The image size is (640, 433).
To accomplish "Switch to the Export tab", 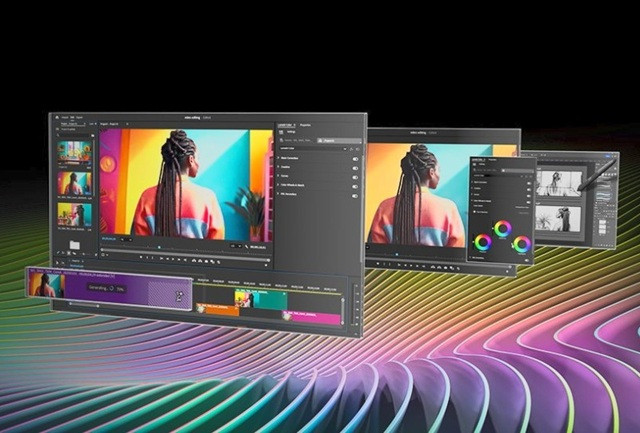I will coord(80,118).
